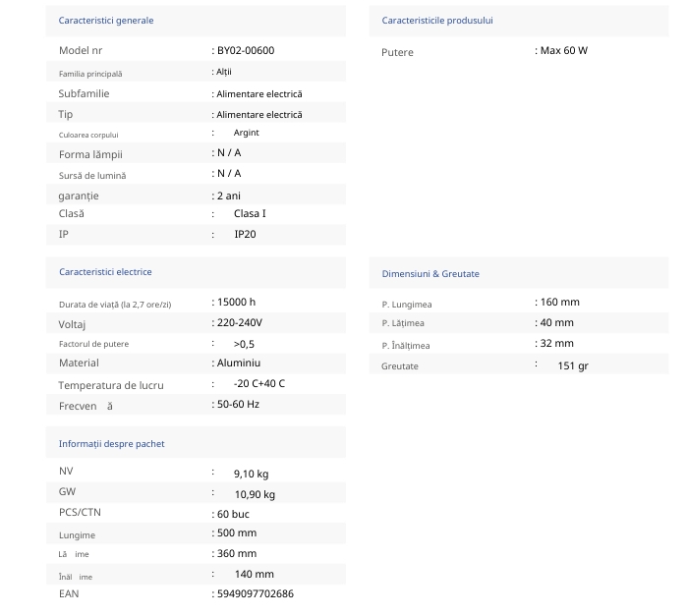Click the Caracteristici generale section header
Screen dimensions: 687x616
point(106,21)
